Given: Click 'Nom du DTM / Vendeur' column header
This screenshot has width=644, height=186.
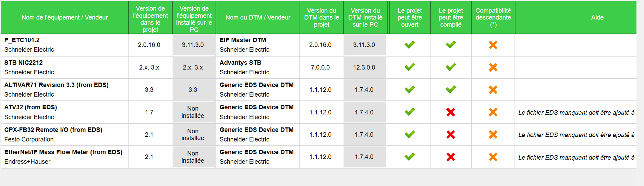Looking at the screenshot, I should point(258,17).
